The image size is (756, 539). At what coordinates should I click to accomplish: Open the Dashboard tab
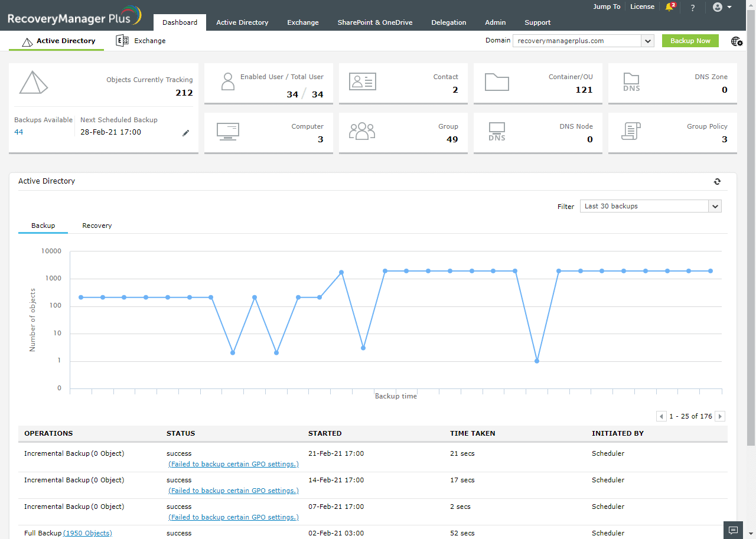click(180, 22)
